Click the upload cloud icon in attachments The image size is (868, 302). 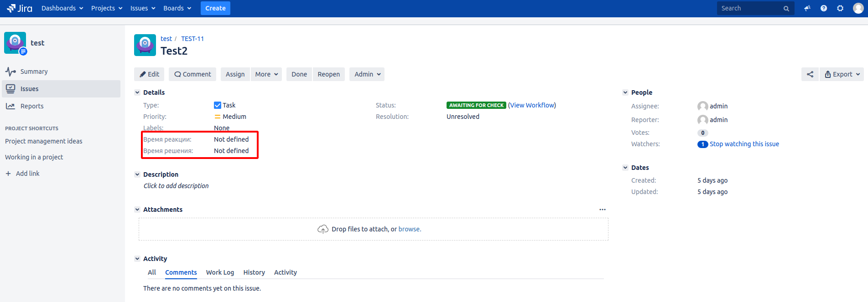(323, 229)
